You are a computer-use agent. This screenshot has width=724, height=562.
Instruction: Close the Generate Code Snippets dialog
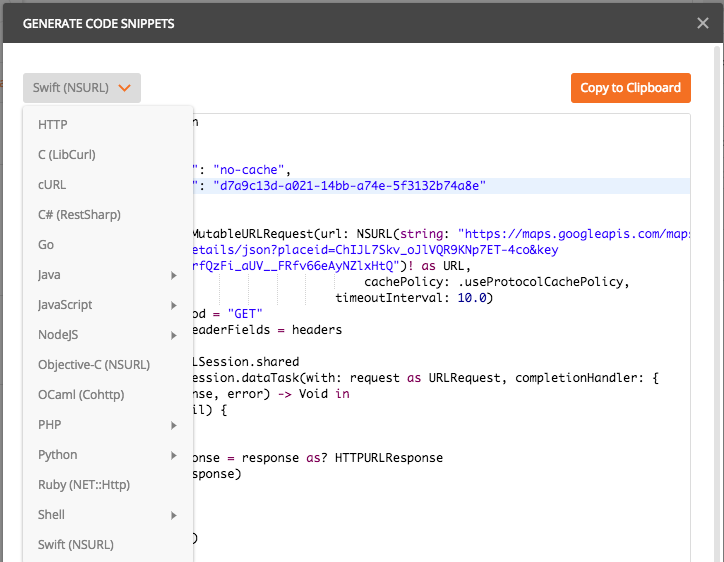pos(703,23)
